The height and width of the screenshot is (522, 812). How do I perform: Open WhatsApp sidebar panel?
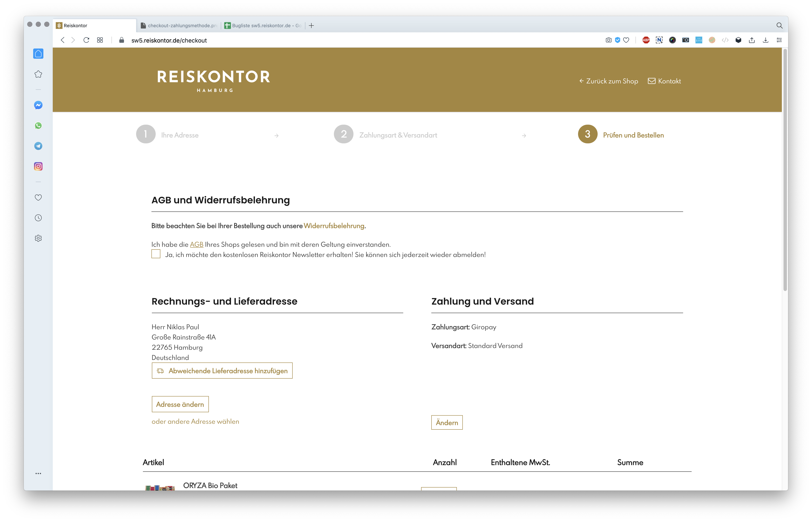coord(38,126)
